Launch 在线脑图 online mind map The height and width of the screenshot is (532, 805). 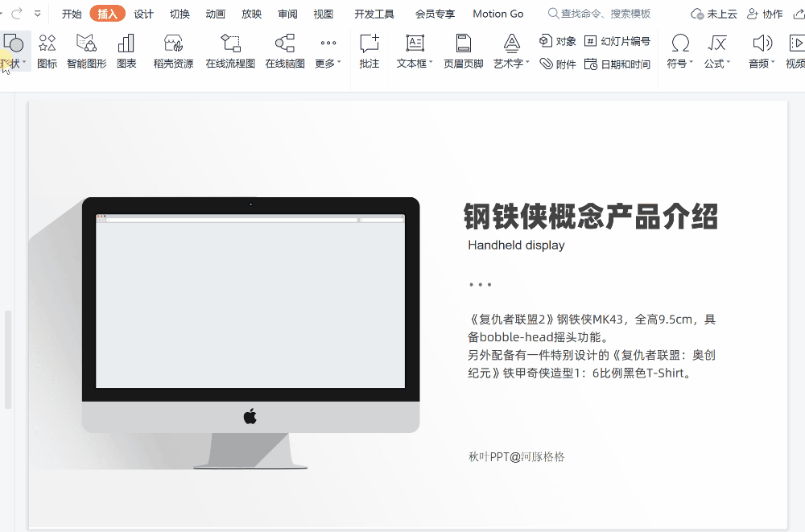285,51
